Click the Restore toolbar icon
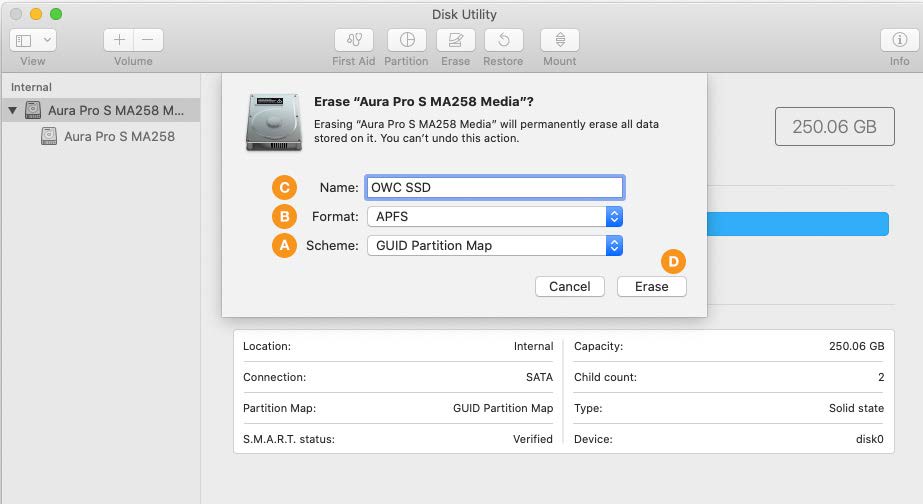Viewport: 923px width, 504px height. pos(504,40)
